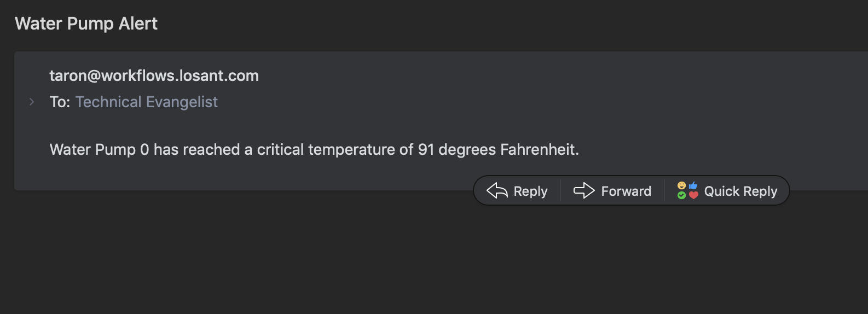The height and width of the screenshot is (314, 868).
Task: Open the Quick Reply emoji cluster icon
Action: pyautogui.click(x=687, y=190)
